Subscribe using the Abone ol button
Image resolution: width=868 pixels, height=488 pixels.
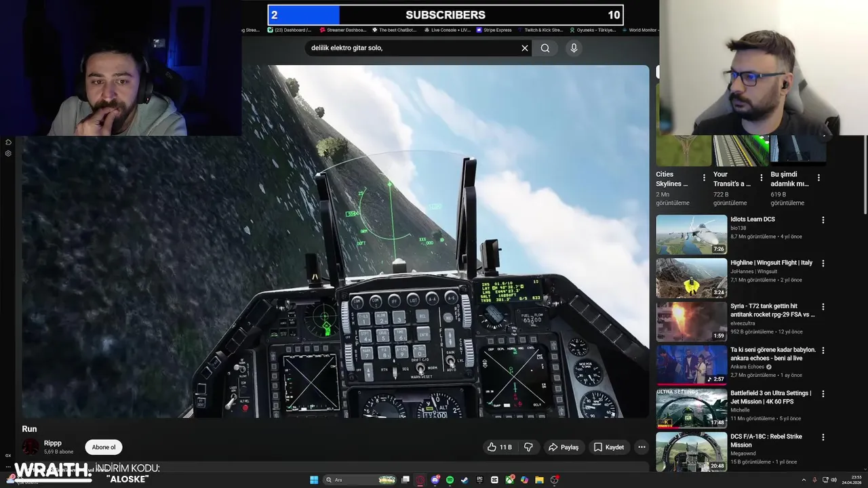(x=104, y=447)
